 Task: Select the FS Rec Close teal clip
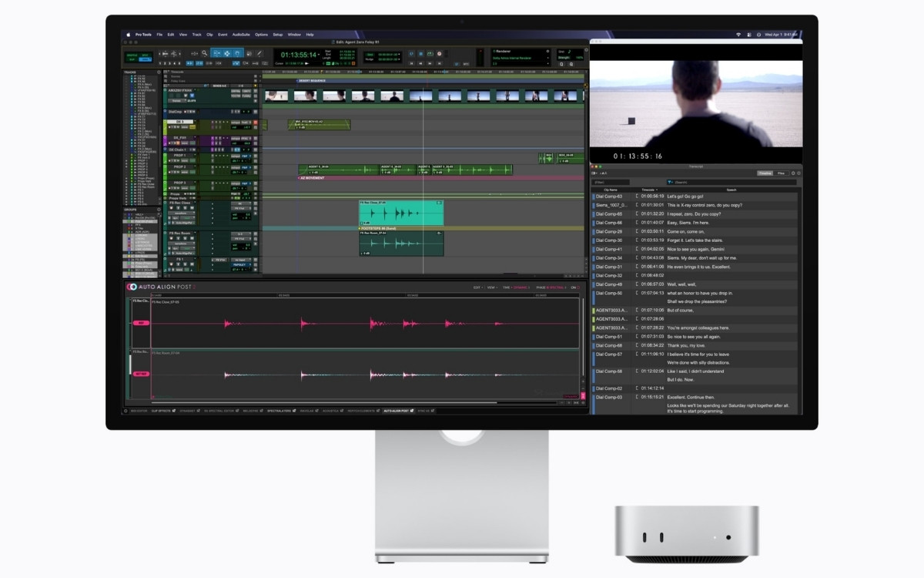401,213
